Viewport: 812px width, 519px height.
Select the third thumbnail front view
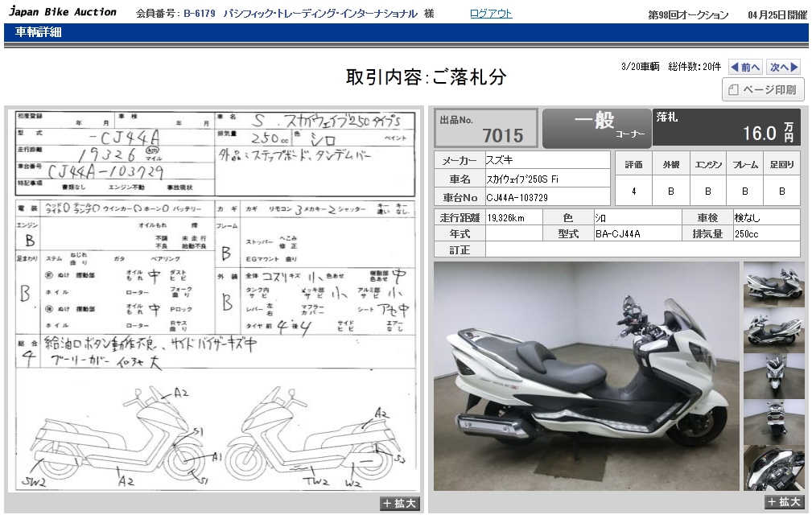point(773,377)
